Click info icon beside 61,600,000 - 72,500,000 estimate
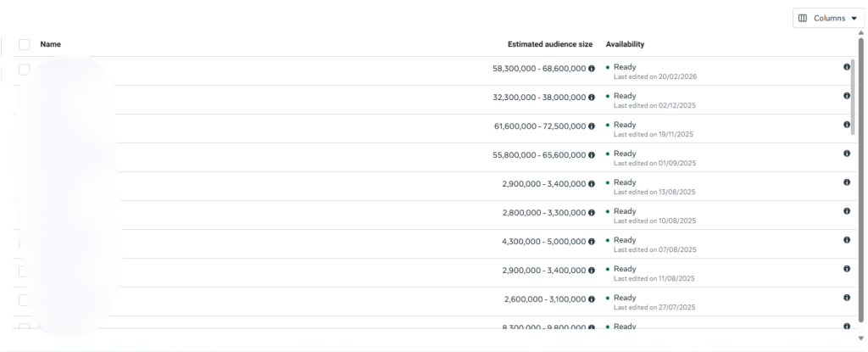This screenshot has width=868, height=352. point(592,126)
